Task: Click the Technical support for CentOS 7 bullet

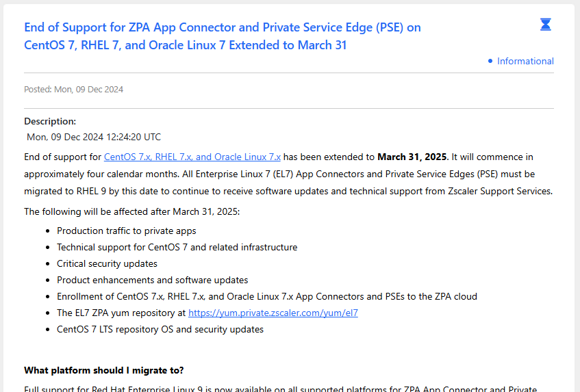Action: (x=177, y=247)
